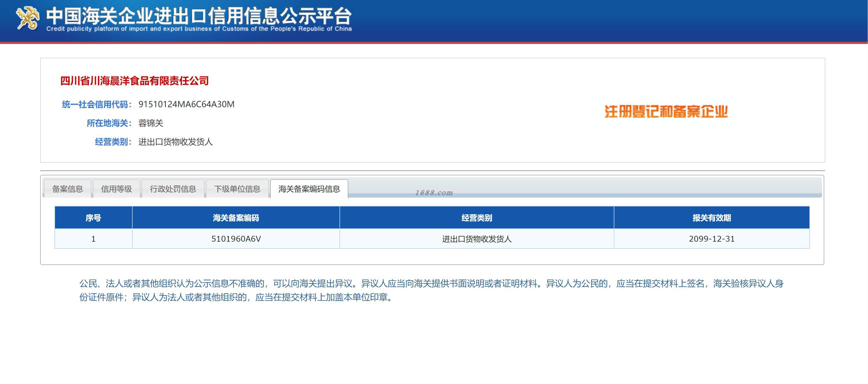
Task: Select the 下级单位信息 tab
Action: click(x=237, y=189)
